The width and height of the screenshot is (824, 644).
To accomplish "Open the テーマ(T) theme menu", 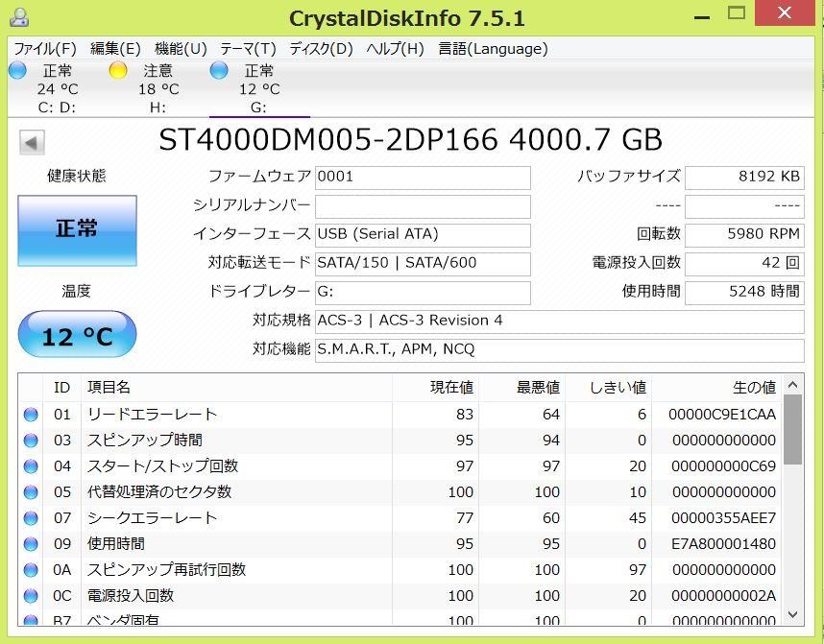I will click(x=249, y=48).
